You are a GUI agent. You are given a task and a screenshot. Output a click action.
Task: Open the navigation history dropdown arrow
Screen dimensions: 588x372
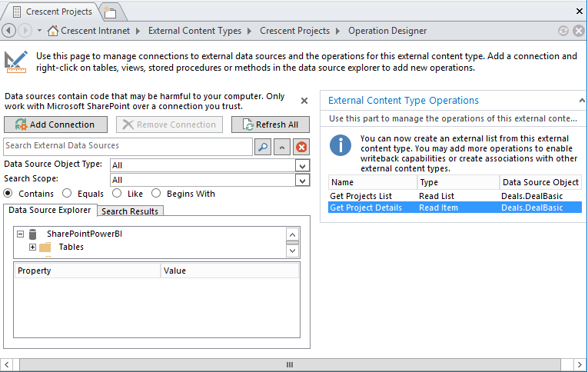pyautogui.click(x=39, y=31)
